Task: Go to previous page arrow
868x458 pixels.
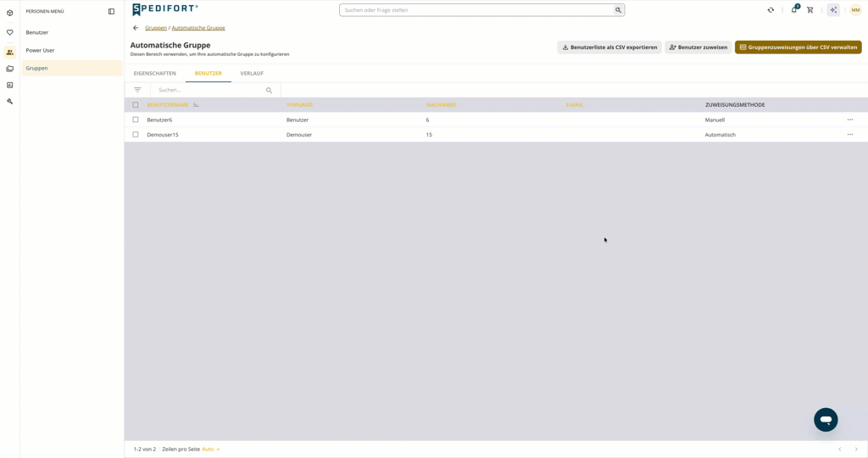Action: click(x=840, y=450)
